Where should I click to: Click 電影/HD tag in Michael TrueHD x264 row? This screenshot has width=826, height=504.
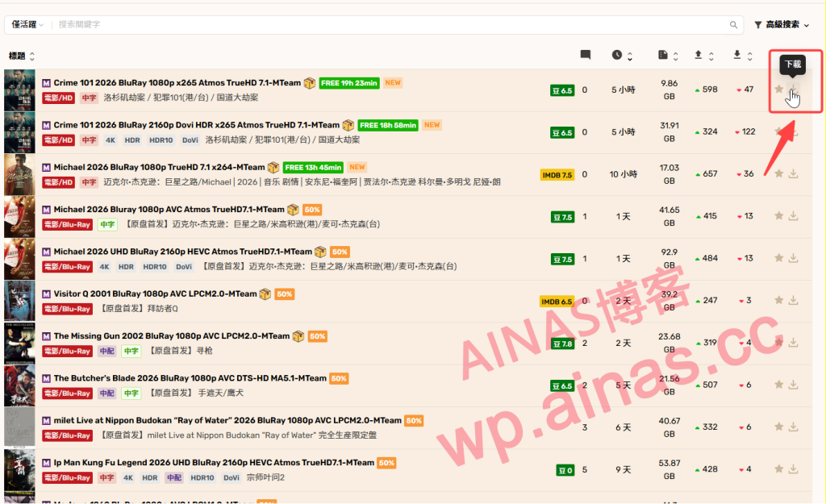coord(58,182)
